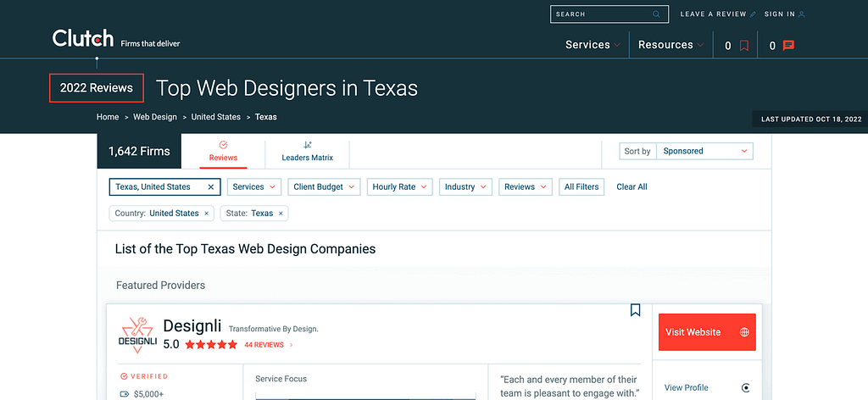Click the Visit Website button
Viewport: 868px width, 400px height.
707,332
